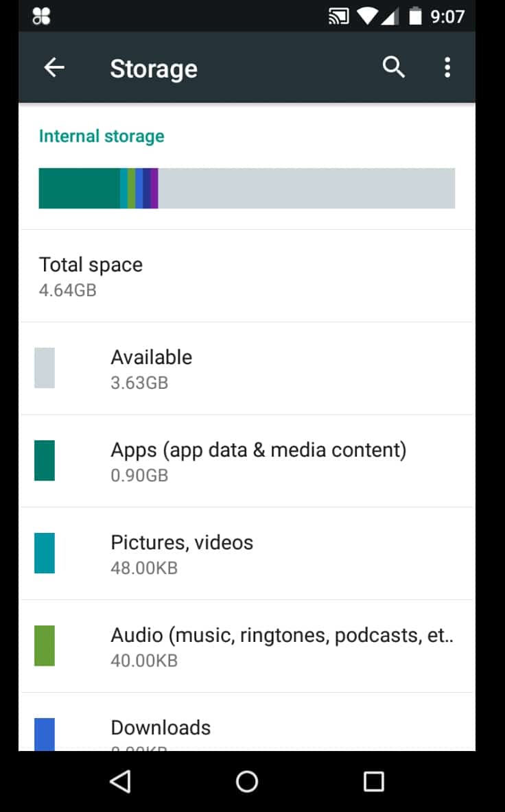Click the dark green Apps color swatch
This screenshot has width=505, height=812.
(45, 461)
